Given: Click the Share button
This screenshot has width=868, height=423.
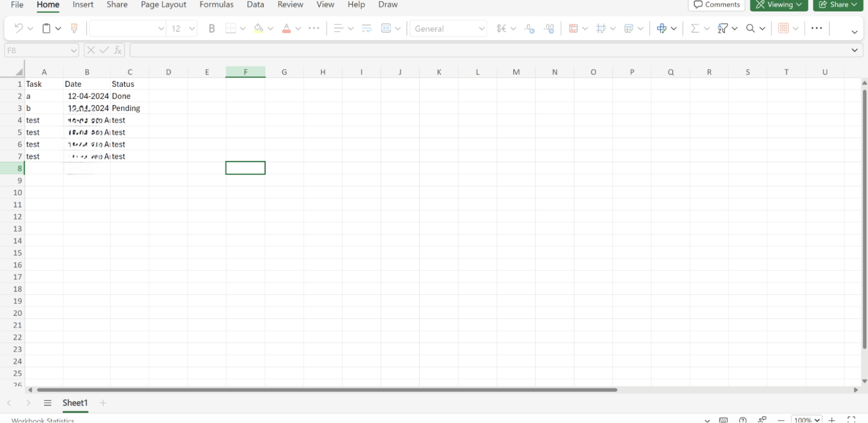Looking at the screenshot, I should click(x=838, y=5).
